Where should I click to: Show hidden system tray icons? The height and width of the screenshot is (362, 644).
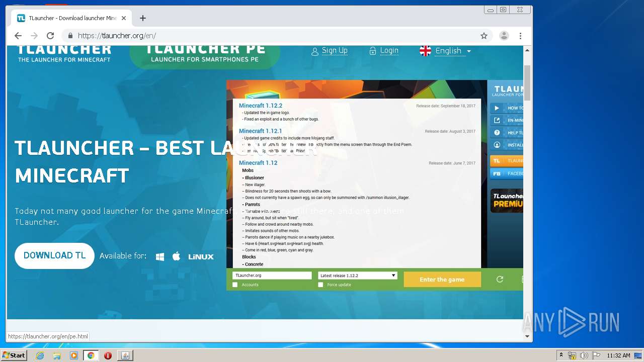[x=561, y=355]
